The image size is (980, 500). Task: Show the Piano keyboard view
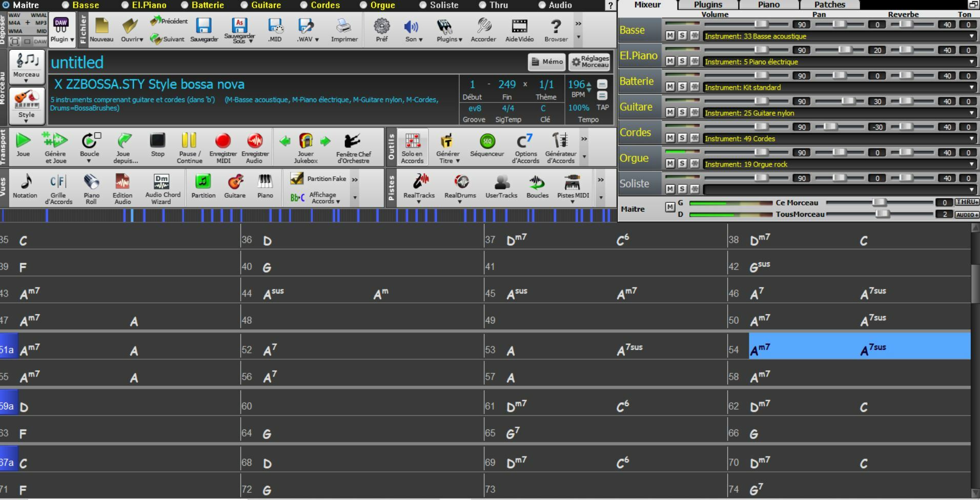pyautogui.click(x=265, y=186)
